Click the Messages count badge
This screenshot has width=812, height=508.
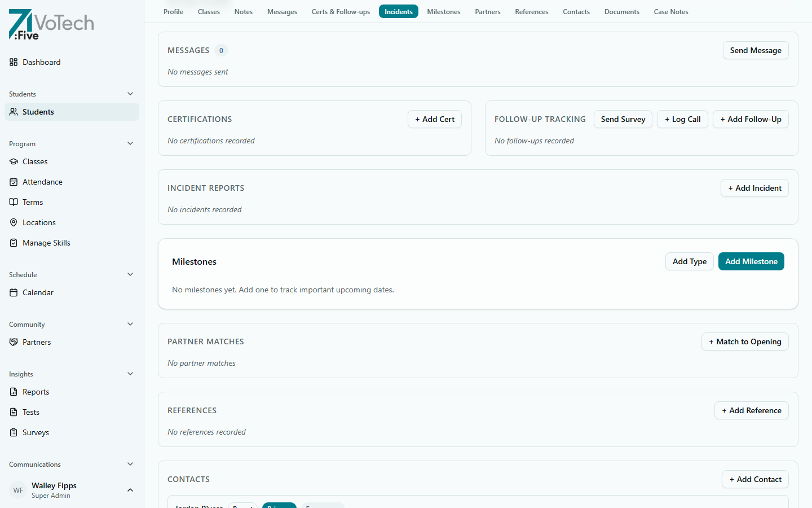(221, 50)
